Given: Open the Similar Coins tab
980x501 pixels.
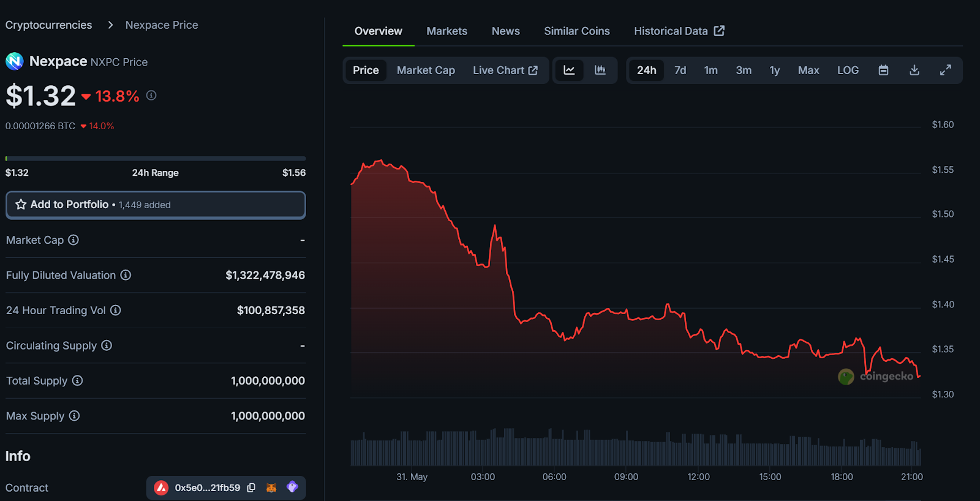Looking at the screenshot, I should click(x=576, y=31).
